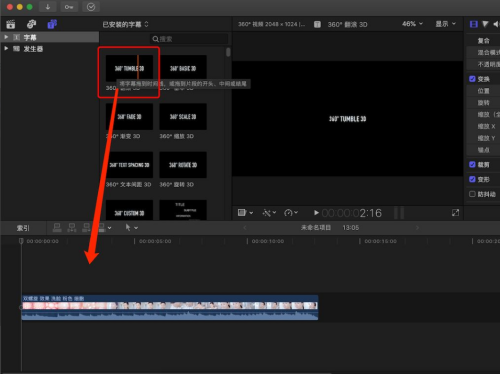Click the enhancement magic wand icon

tap(267, 213)
